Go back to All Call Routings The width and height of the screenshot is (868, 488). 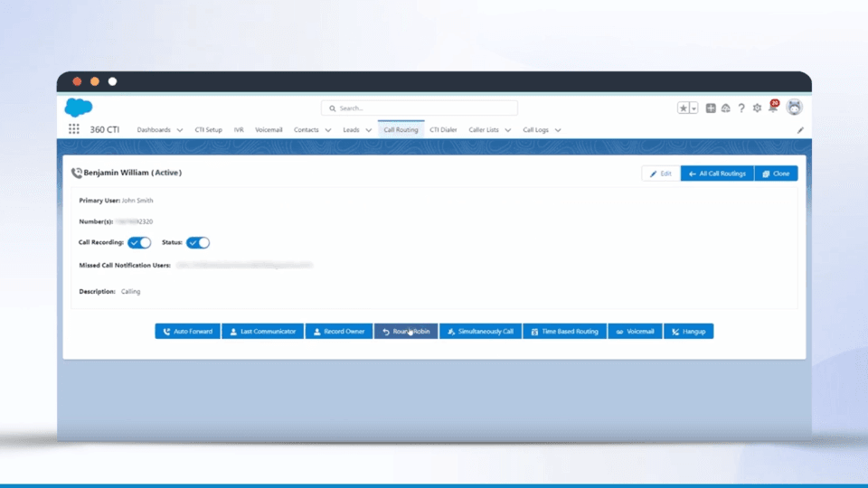point(717,174)
